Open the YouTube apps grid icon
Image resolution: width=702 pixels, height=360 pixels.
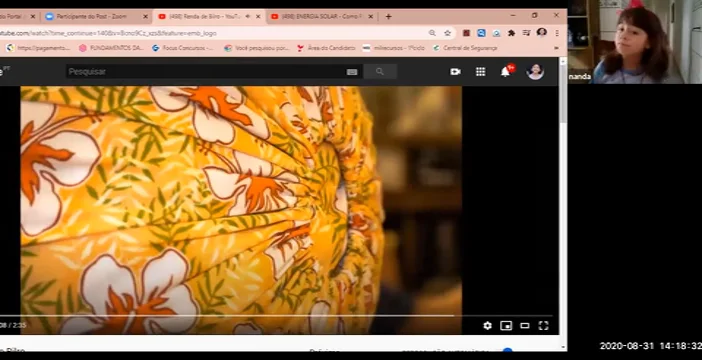pos(480,72)
